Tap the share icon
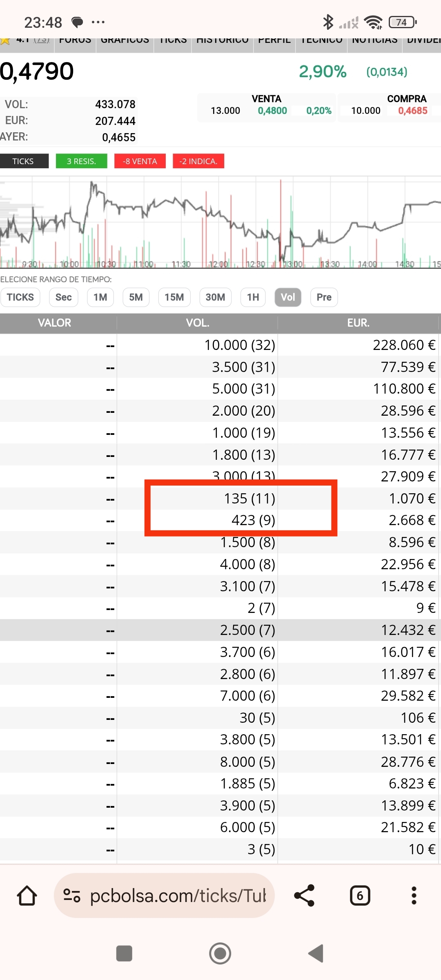 click(x=305, y=896)
